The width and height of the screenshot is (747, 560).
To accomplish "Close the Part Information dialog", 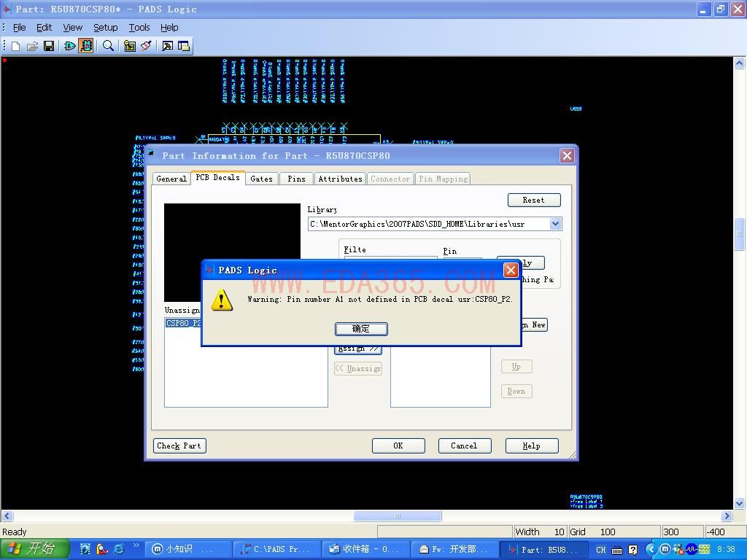I will click(567, 156).
